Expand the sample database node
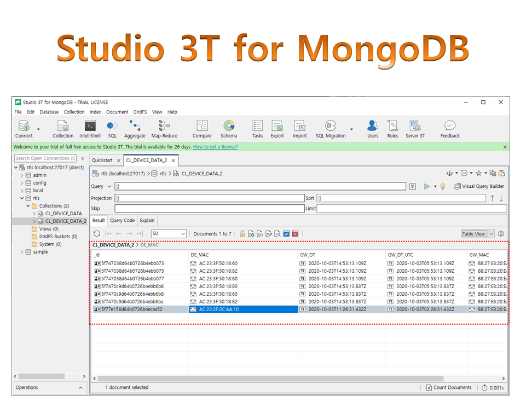532x419 pixels. pos(22,252)
